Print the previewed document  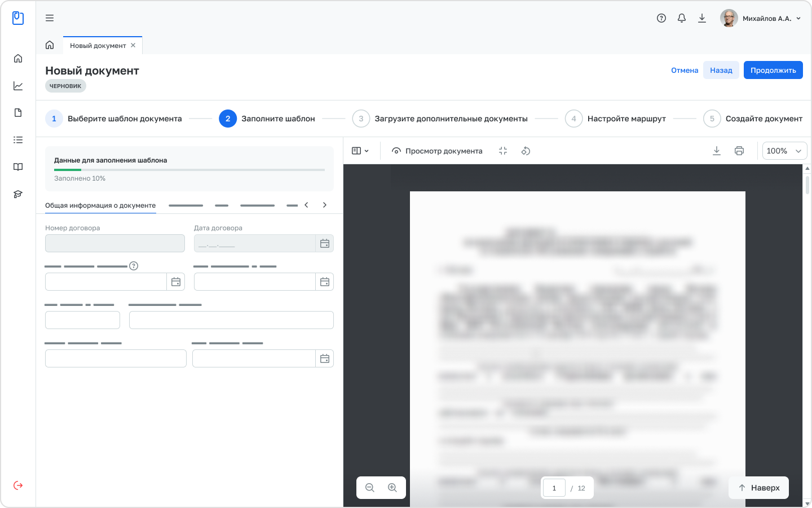click(739, 151)
